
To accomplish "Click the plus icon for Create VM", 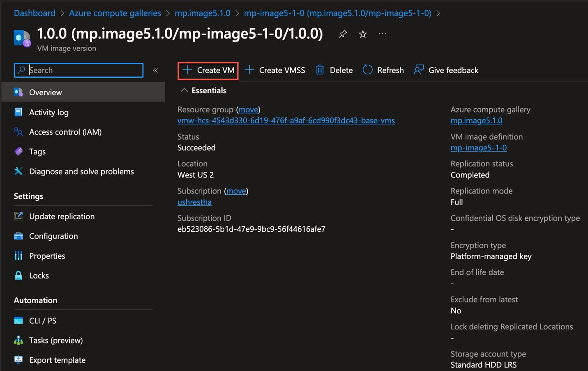I will pos(187,70).
